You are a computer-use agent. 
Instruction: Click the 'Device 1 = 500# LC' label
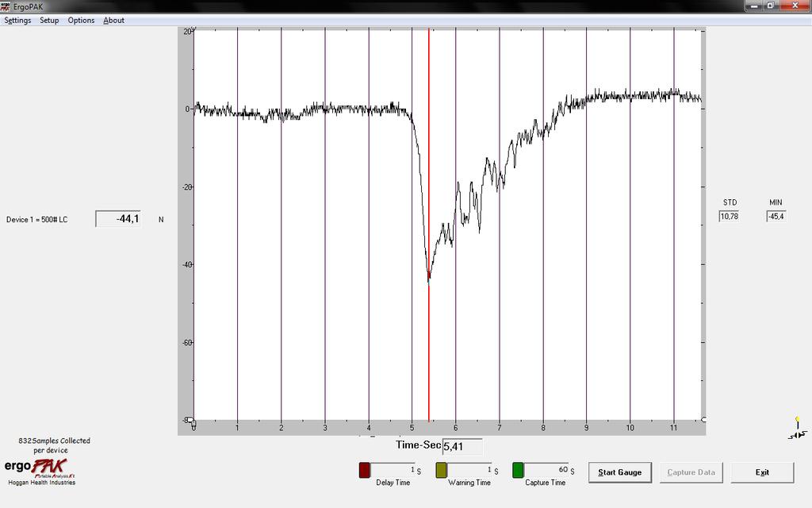[36, 219]
